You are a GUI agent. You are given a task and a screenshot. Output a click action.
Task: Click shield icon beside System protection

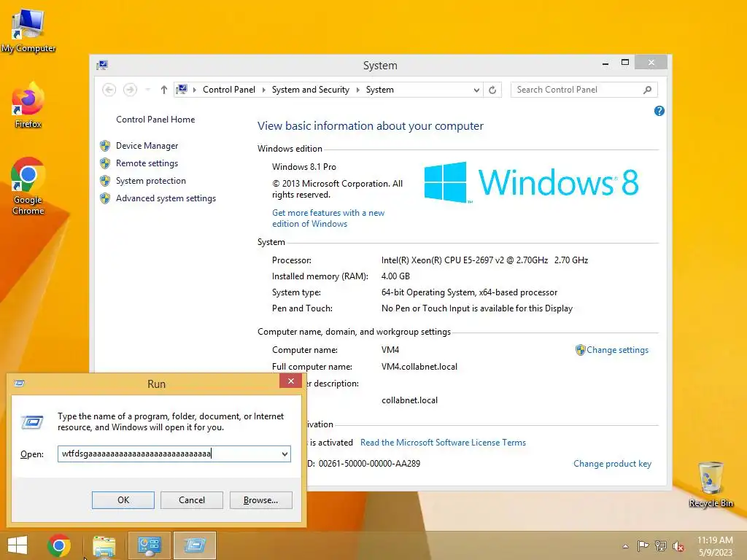(x=105, y=181)
